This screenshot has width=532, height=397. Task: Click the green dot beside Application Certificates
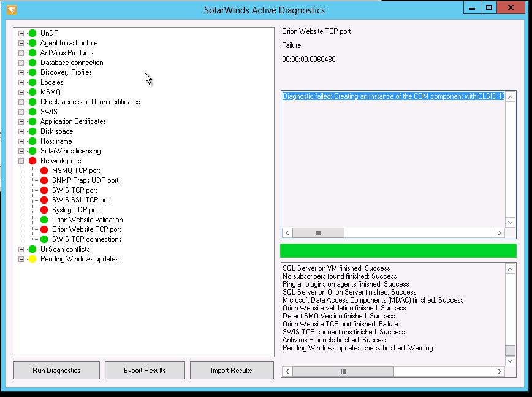32,121
